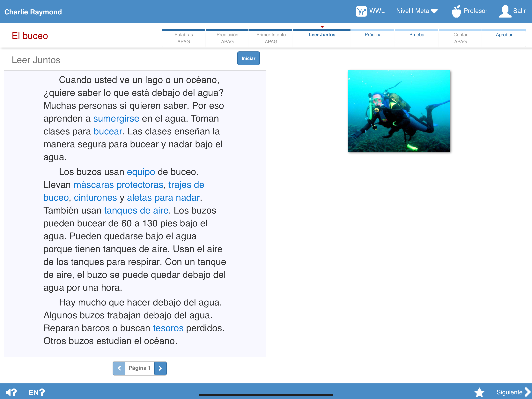Click the highlighted word tesoros
The height and width of the screenshot is (399, 532).
168,328
